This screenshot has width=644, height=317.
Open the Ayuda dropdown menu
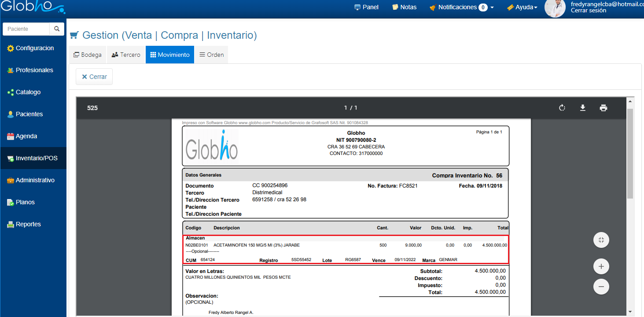[x=522, y=7]
